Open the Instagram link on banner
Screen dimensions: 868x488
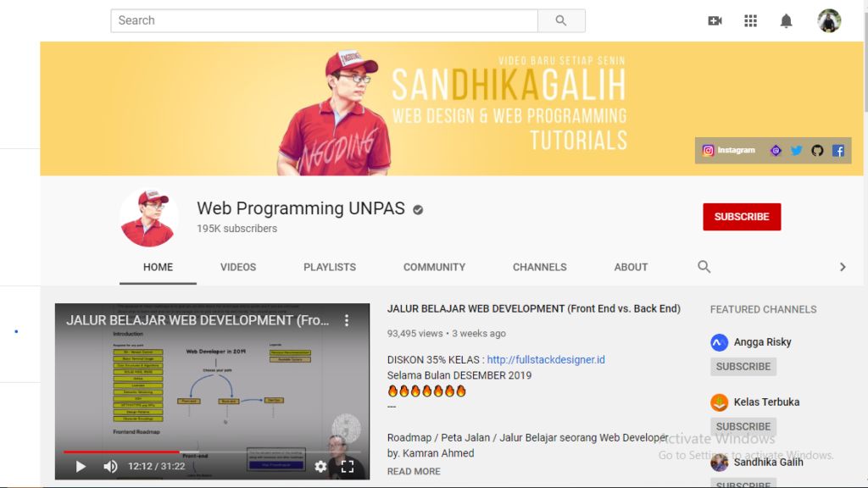[x=728, y=151]
